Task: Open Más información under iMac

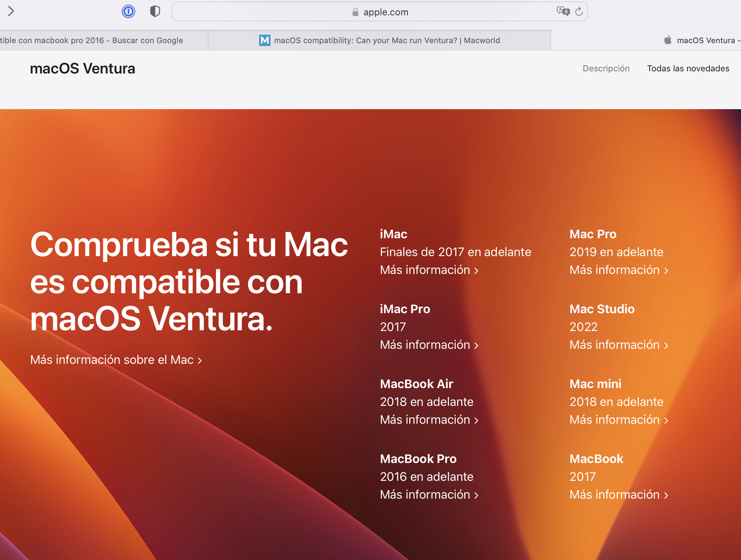Action: [x=429, y=270]
